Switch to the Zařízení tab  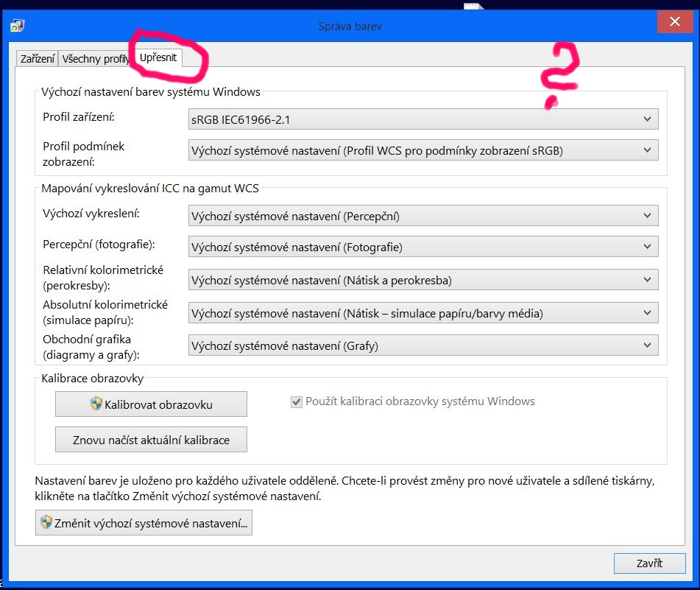(x=37, y=59)
